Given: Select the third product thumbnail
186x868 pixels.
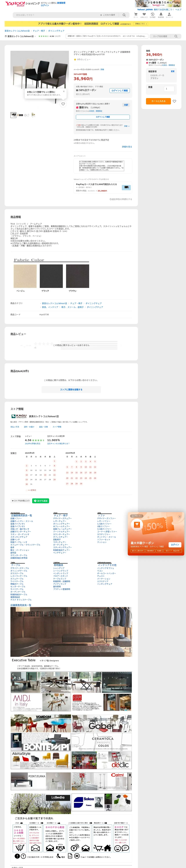Looking at the screenshot, I should (x=27, y=115).
